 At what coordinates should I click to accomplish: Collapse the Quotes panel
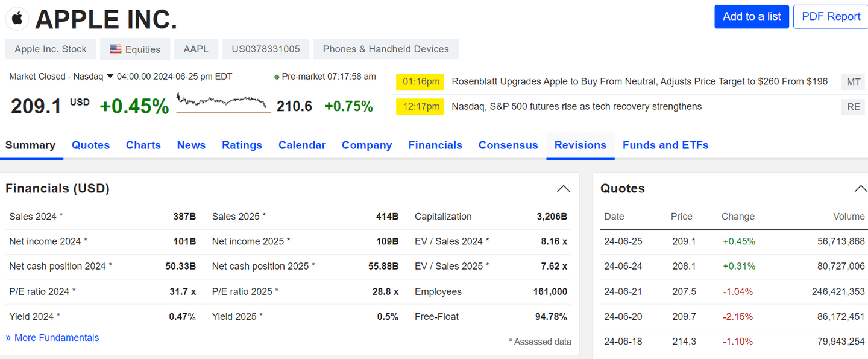click(861, 188)
